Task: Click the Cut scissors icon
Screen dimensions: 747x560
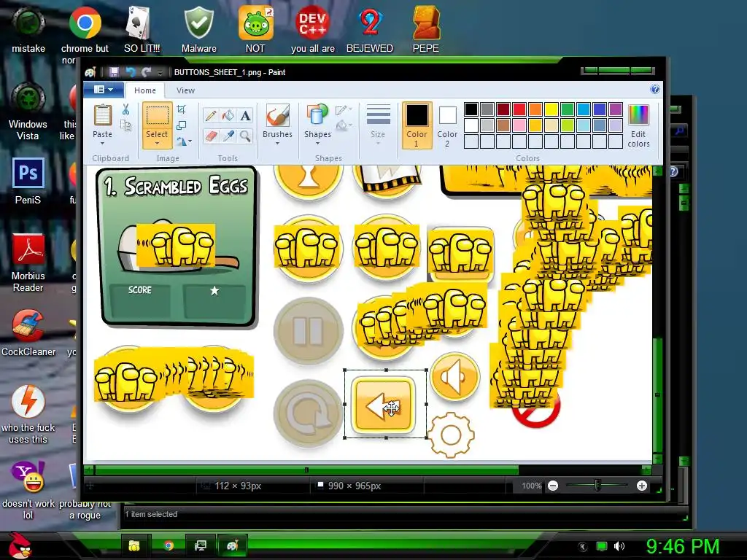Action: 125,109
